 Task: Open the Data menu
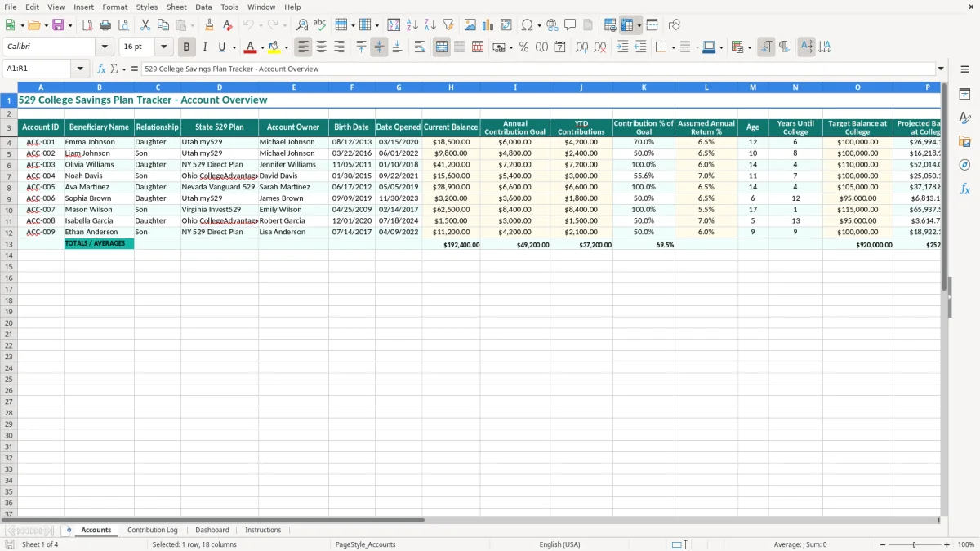click(x=203, y=7)
